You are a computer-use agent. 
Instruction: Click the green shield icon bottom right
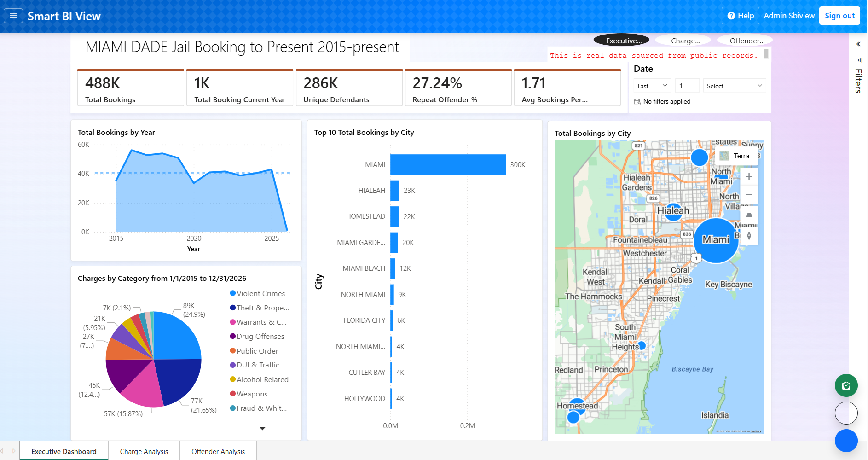point(846,385)
